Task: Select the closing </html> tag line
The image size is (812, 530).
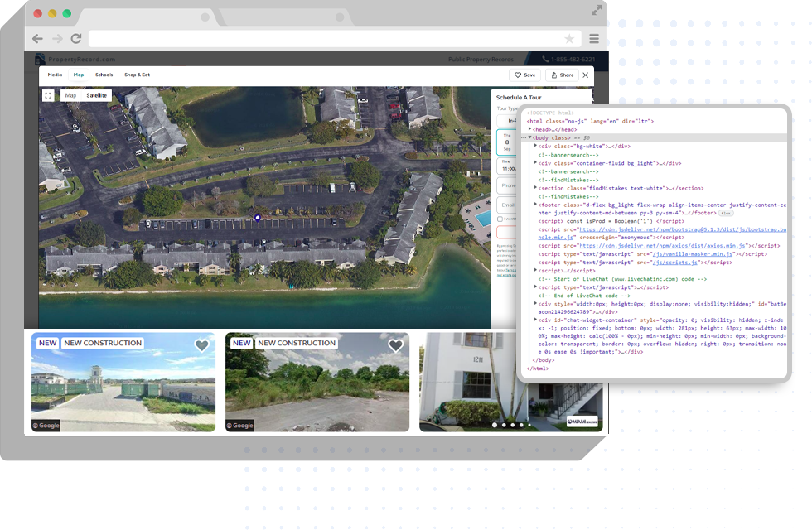Action: [x=538, y=369]
